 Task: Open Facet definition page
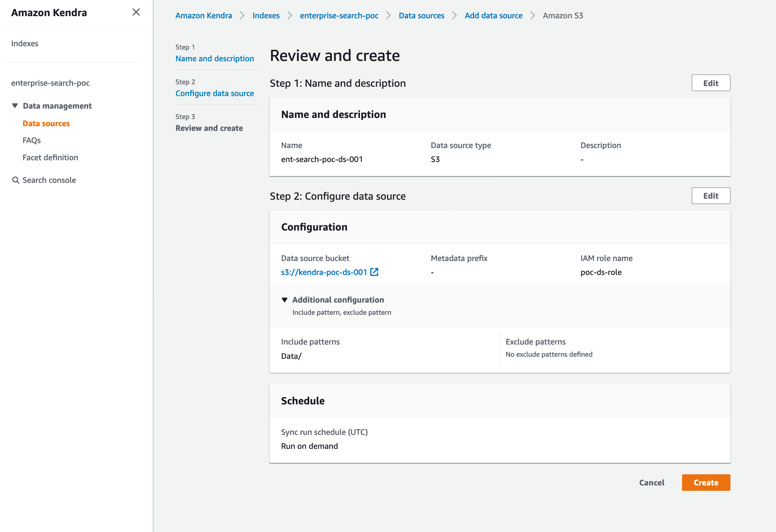click(50, 157)
